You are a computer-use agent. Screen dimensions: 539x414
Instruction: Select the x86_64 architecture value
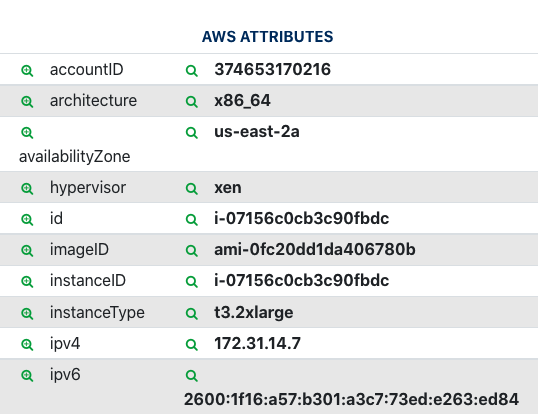(242, 101)
